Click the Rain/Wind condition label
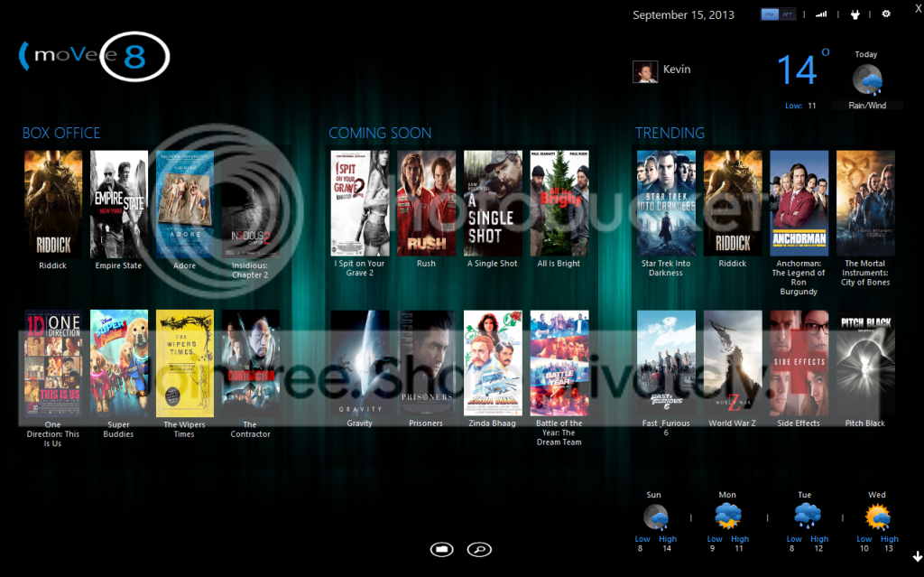The width and height of the screenshot is (924, 577). point(867,106)
